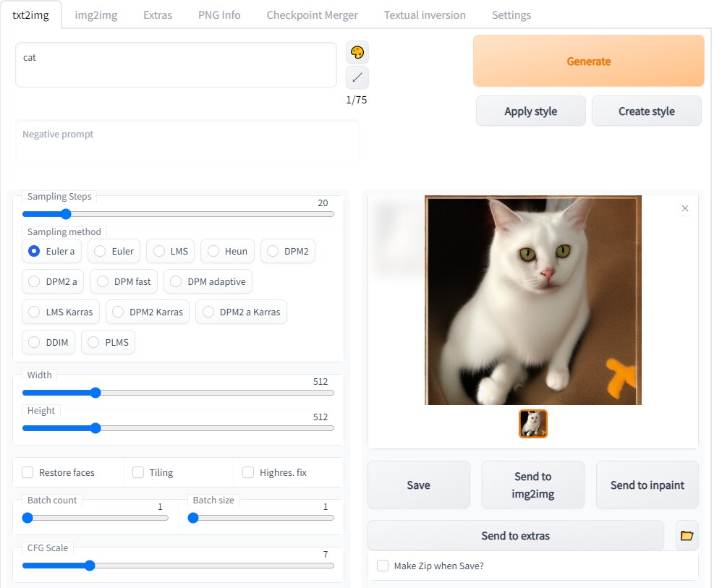Choose the Heun sampler
The height and width of the screenshot is (588, 722).
point(227,251)
